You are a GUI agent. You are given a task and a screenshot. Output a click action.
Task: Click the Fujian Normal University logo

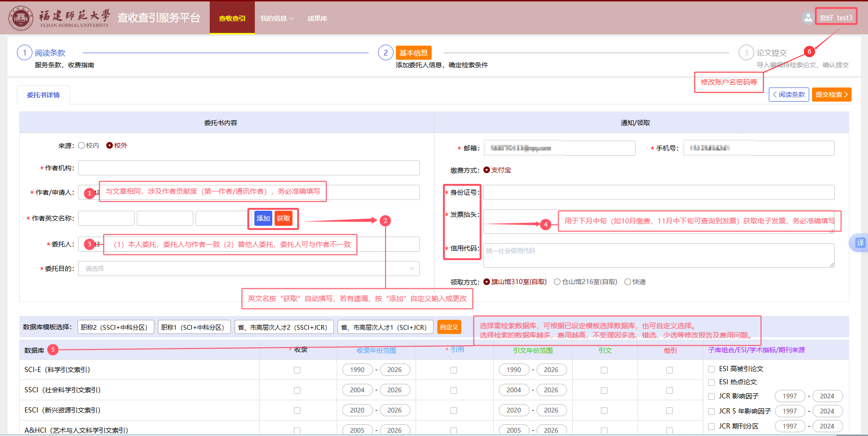21,18
